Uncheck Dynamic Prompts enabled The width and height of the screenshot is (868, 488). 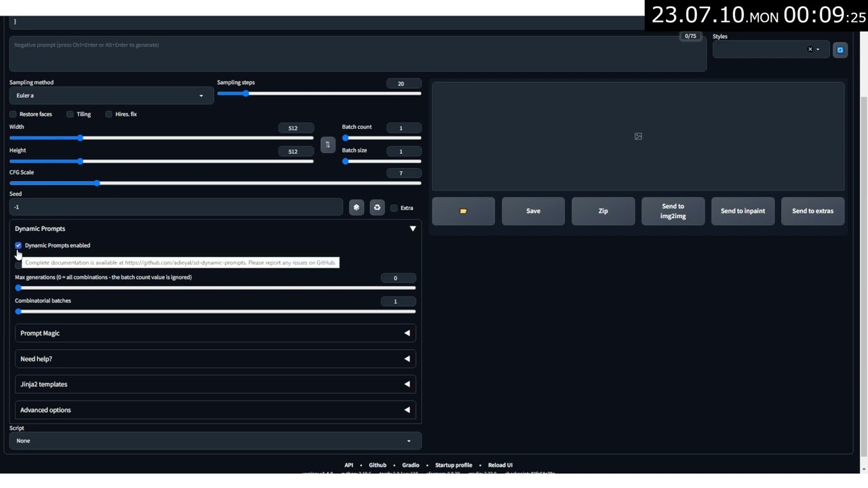[18, 245]
